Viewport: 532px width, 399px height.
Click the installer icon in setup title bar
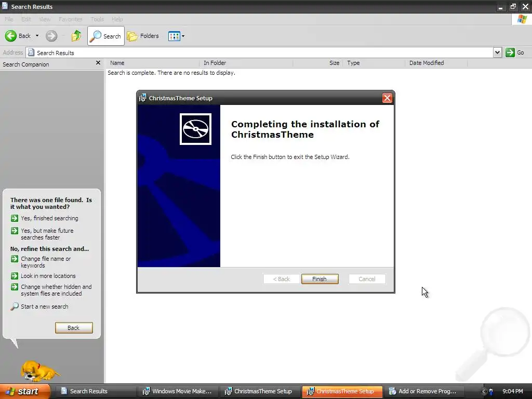(143, 98)
